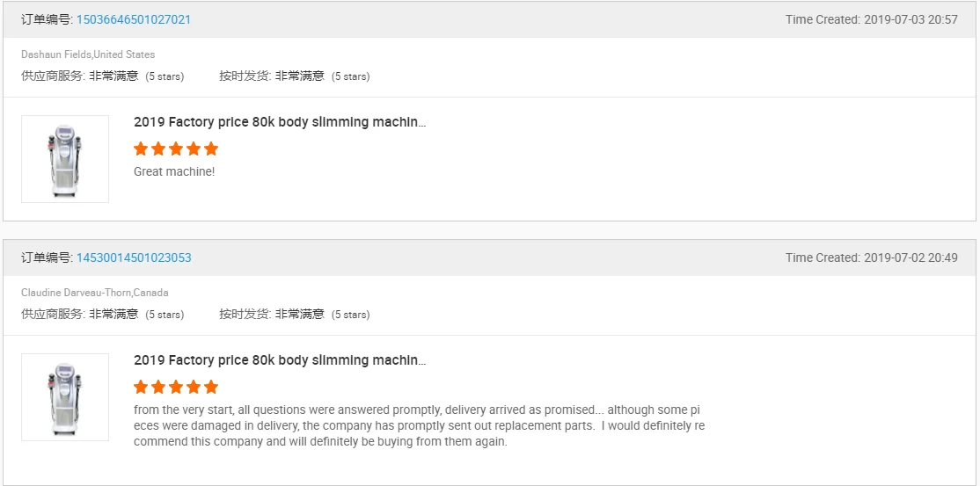Image resolution: width=980 pixels, height=486 pixels.
Task: Click fifth star in Dashaun Fields' review
Action: coord(211,149)
